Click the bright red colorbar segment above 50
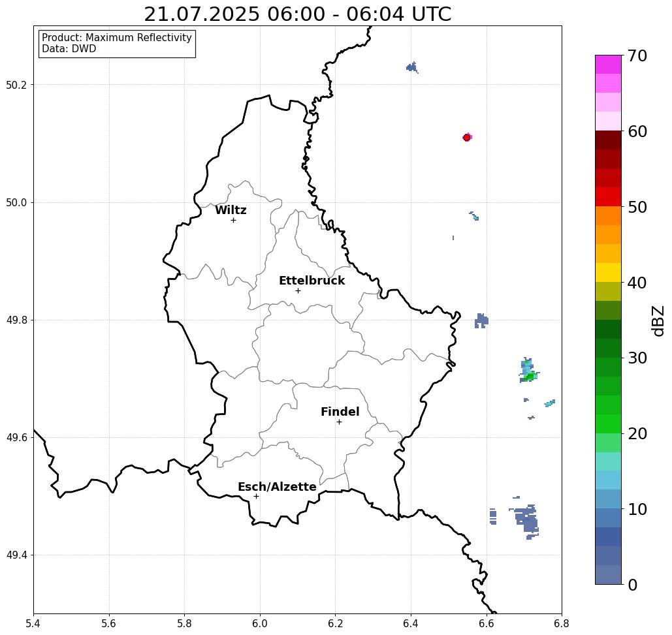672x635 pixels. [608, 197]
